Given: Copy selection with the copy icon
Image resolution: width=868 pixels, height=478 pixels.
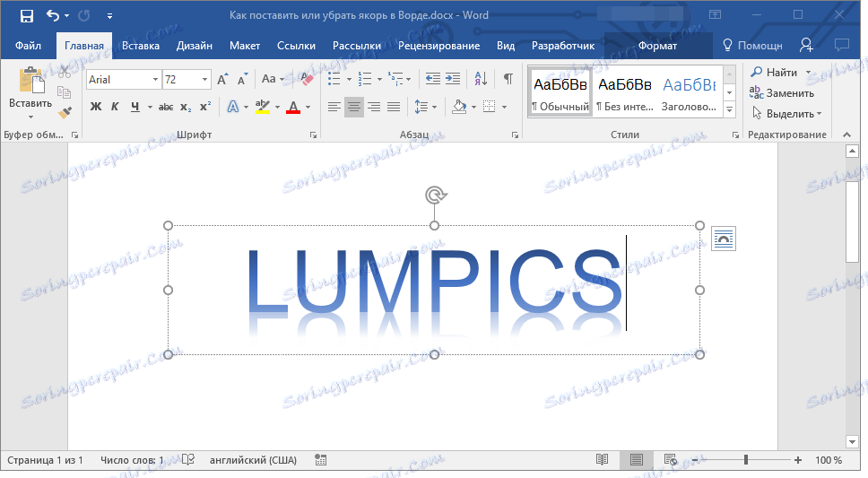Looking at the screenshot, I should coord(65,92).
